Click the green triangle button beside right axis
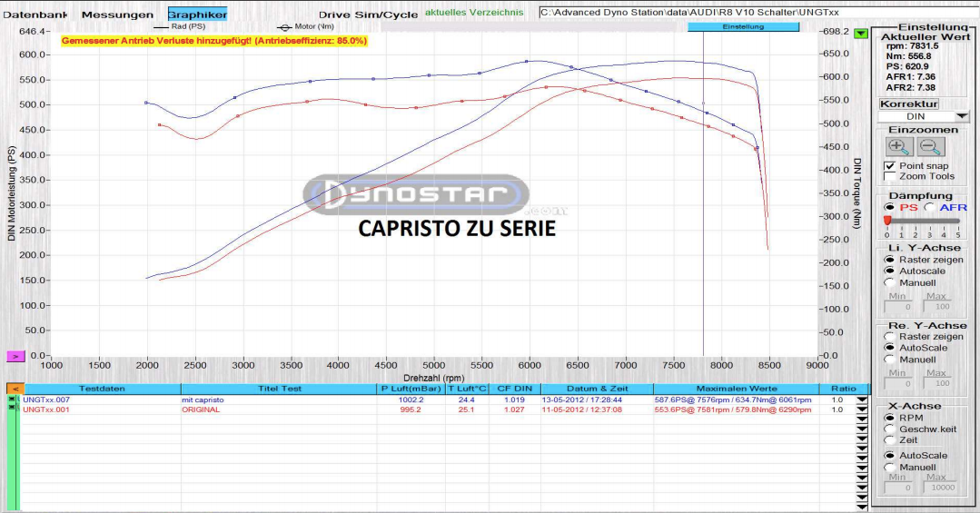 click(x=861, y=33)
